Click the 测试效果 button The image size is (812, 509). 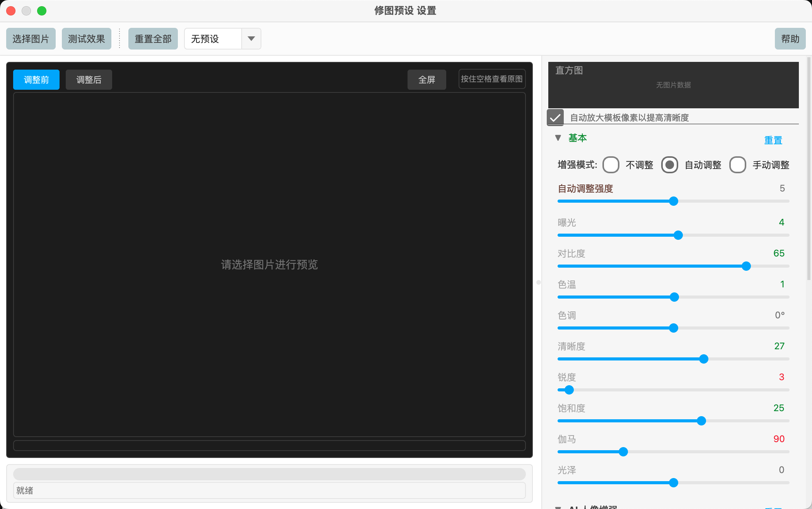pos(86,38)
